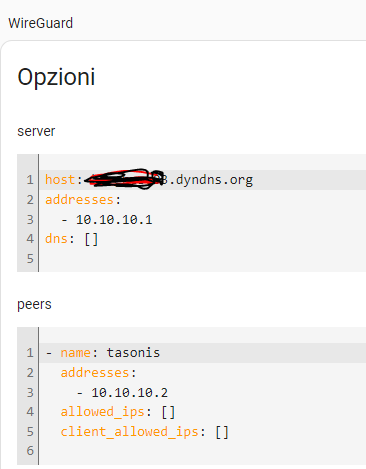Click line number 1 in server editor gutter
The width and height of the screenshot is (366, 469).
(30, 180)
